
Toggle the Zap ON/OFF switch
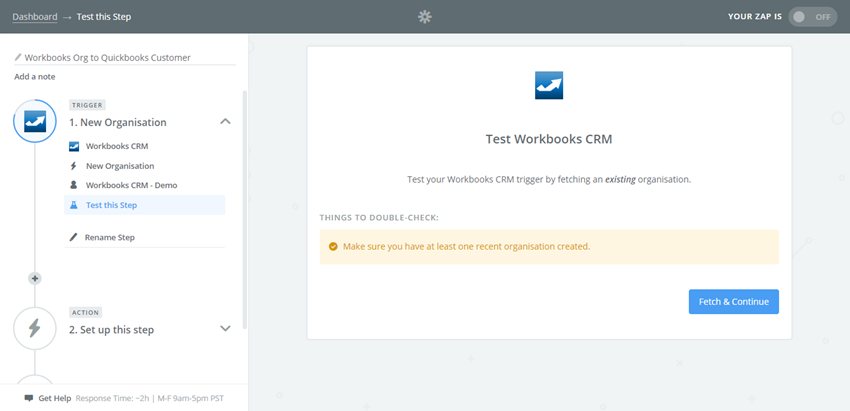click(x=812, y=17)
